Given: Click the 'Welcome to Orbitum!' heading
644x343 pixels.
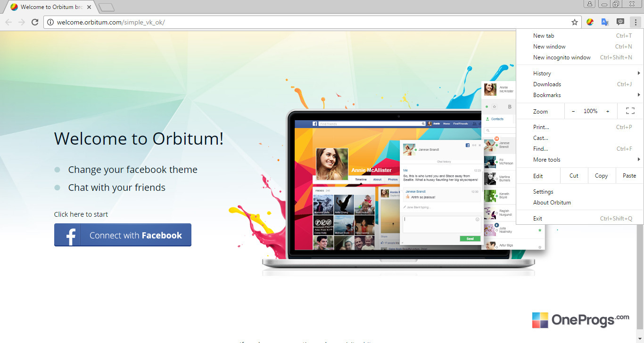Looking at the screenshot, I should pyautogui.click(x=139, y=139).
